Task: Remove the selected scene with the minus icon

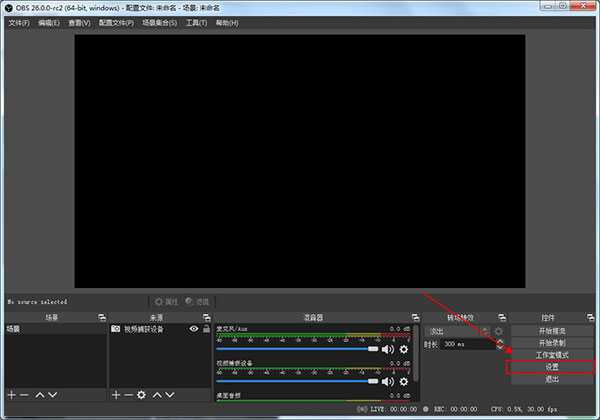Action: coord(25,395)
